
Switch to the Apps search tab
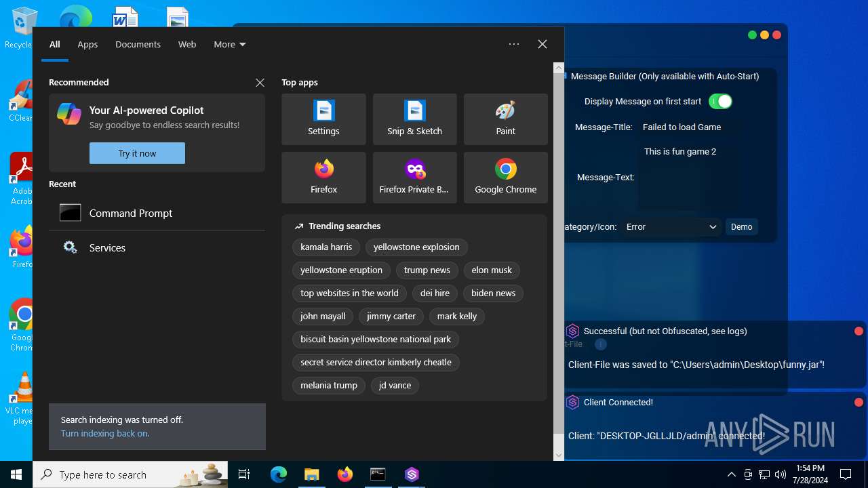(87, 44)
